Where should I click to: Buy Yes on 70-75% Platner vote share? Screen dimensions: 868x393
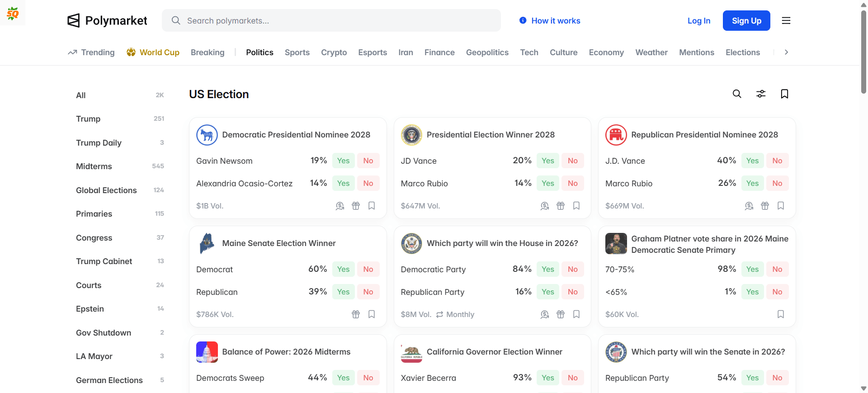click(x=752, y=269)
